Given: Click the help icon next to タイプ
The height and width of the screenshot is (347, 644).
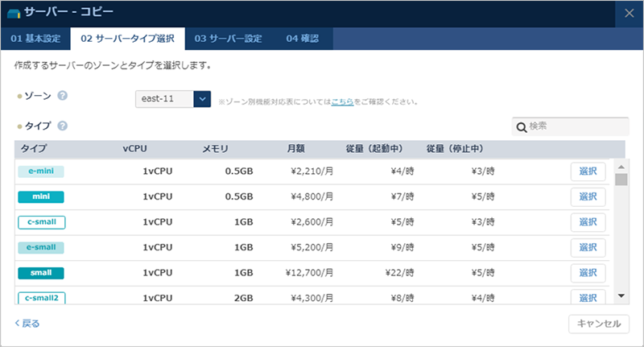Looking at the screenshot, I should click(x=62, y=126).
